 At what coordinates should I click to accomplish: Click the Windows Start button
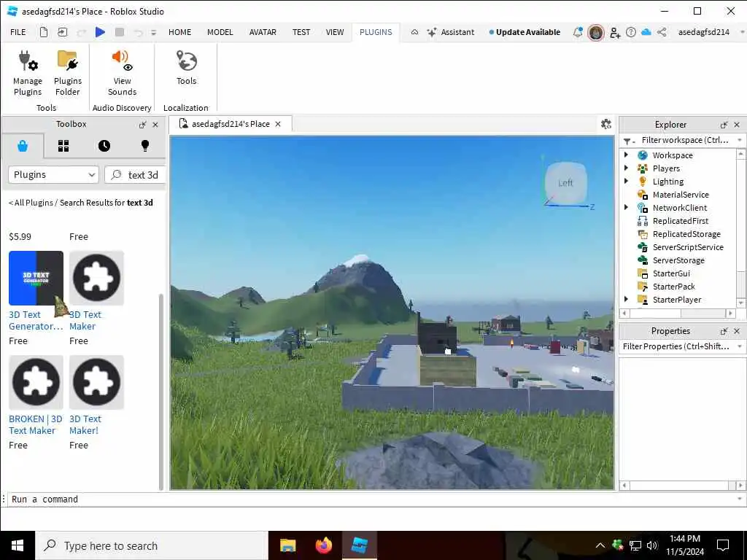18,545
